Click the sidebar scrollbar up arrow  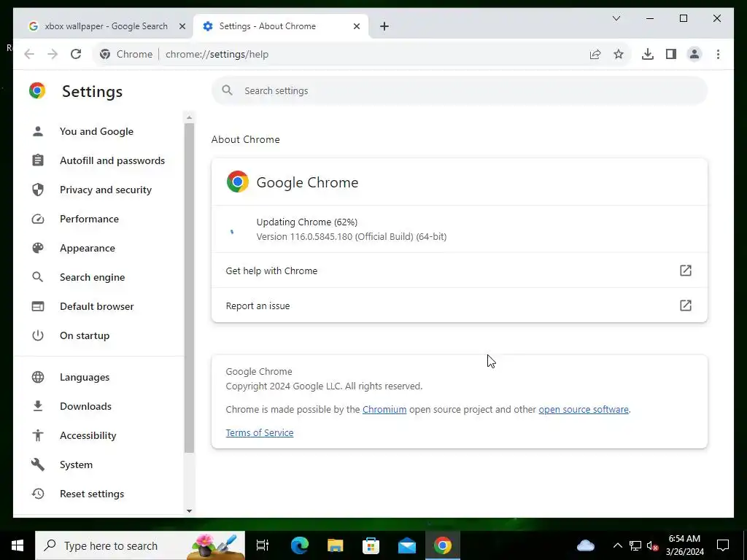pyautogui.click(x=189, y=117)
